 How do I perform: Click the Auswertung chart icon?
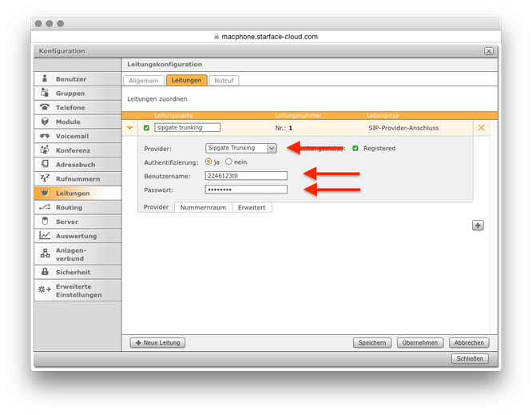(45, 235)
